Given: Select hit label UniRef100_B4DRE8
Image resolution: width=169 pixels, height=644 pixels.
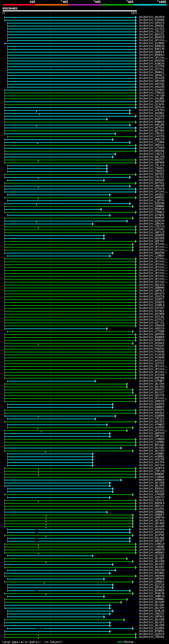Looking at the screenshot, I should click(152, 337).
